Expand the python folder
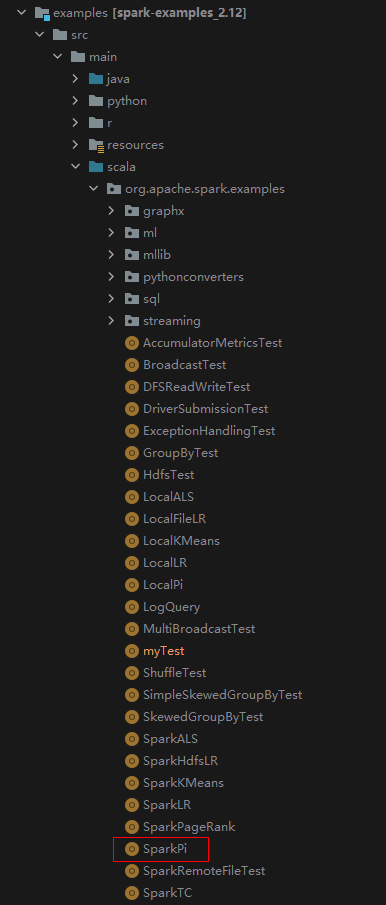The height and width of the screenshot is (905, 386). coord(75,100)
